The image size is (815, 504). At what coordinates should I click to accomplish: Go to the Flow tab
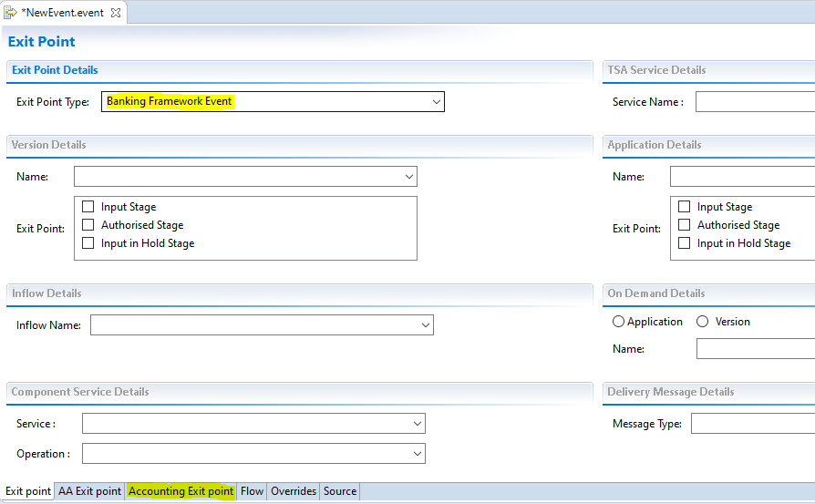coord(253,491)
